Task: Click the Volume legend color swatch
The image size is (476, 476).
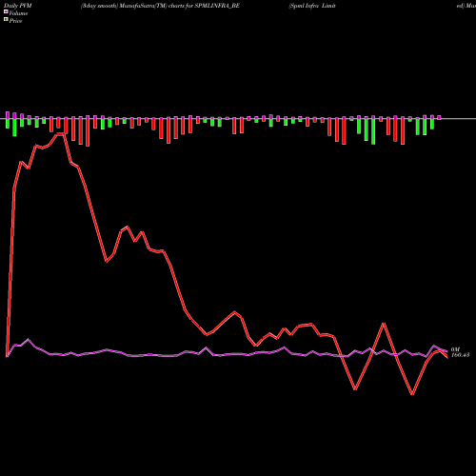Action: pos(6,11)
